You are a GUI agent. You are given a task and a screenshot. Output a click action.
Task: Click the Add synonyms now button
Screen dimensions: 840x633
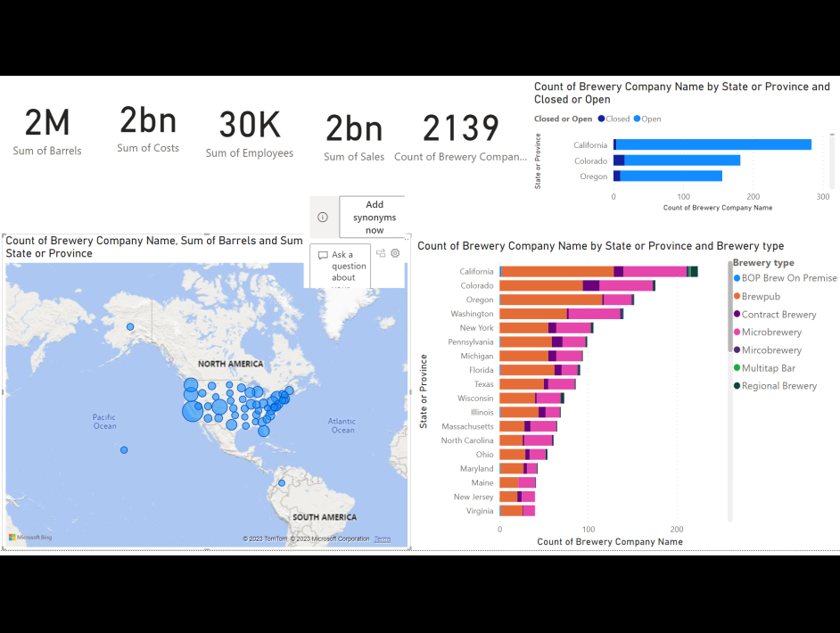point(374,217)
